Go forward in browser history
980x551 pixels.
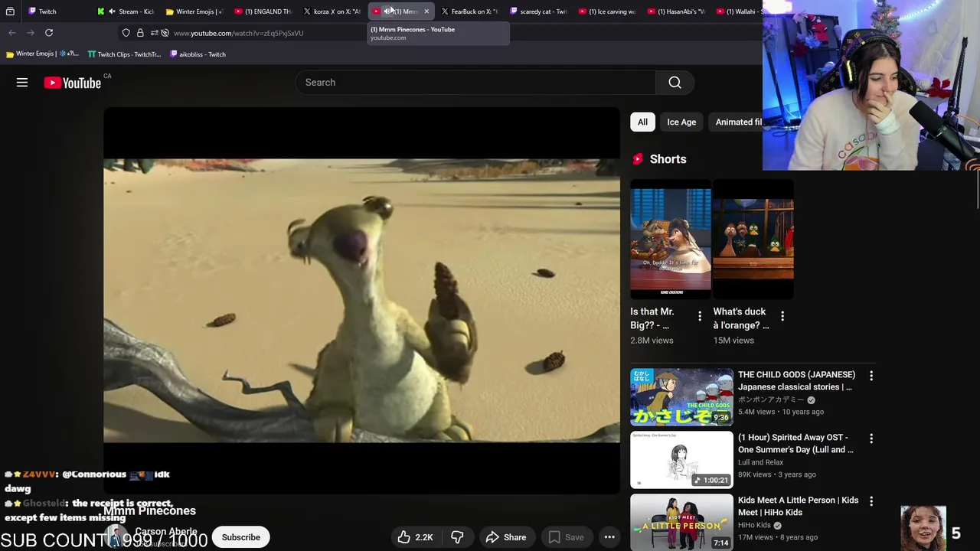[x=31, y=33]
